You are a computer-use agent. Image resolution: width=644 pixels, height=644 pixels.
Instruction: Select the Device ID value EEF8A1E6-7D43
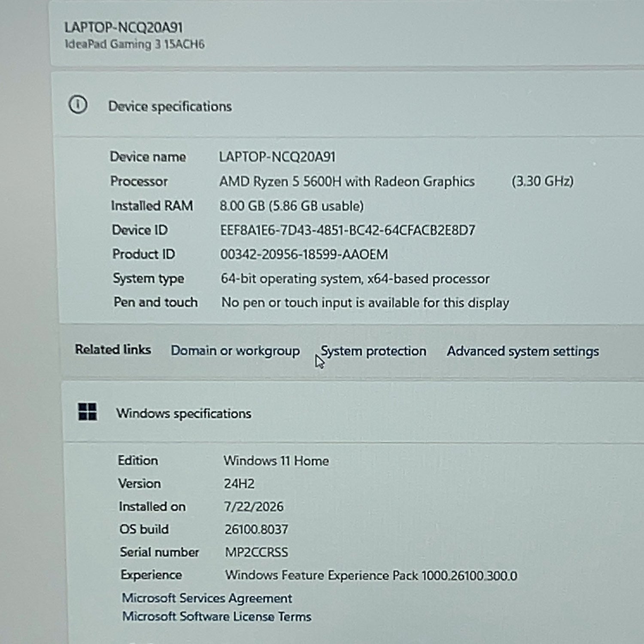click(x=348, y=231)
